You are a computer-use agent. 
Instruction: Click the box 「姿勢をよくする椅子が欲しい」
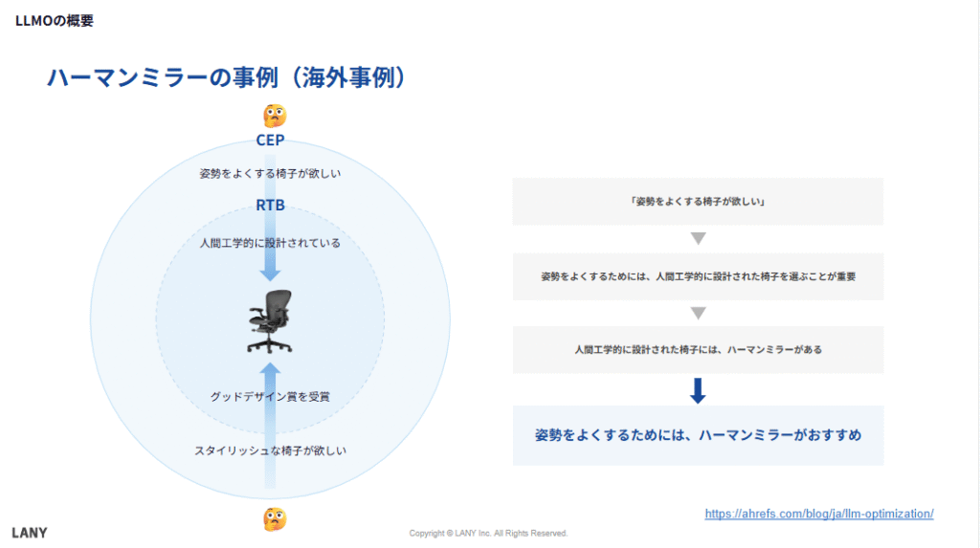(x=698, y=201)
